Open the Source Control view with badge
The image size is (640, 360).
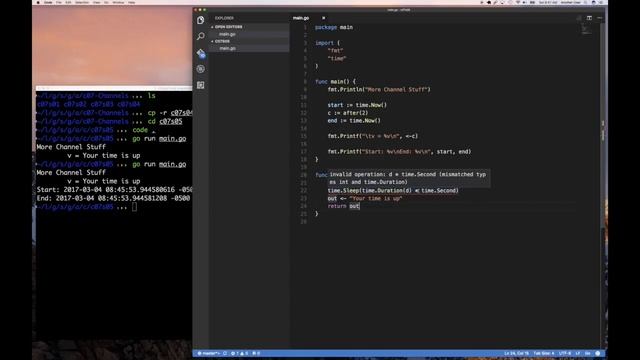tap(200, 53)
